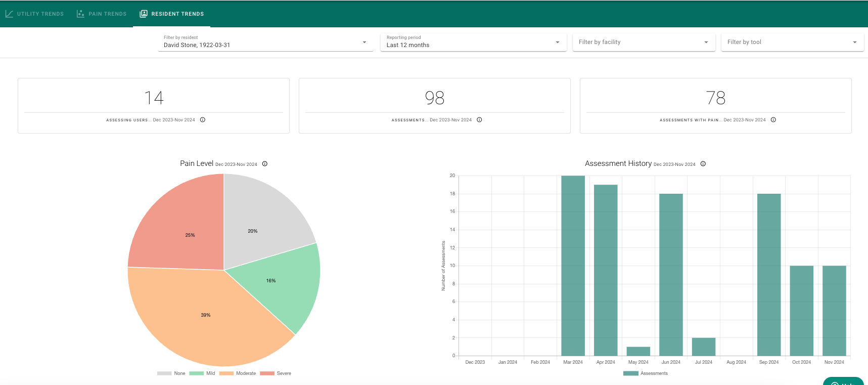Click the Utility Trends line-chart icon
The height and width of the screenshot is (385, 868).
9,14
